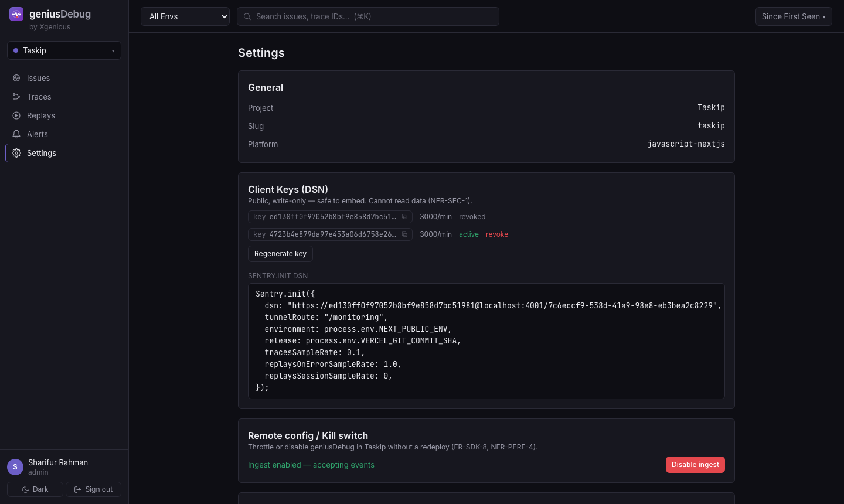Screen dimensions: 844x504
Task: Copy the revoked ed130ff0 key
Action: 404,217
